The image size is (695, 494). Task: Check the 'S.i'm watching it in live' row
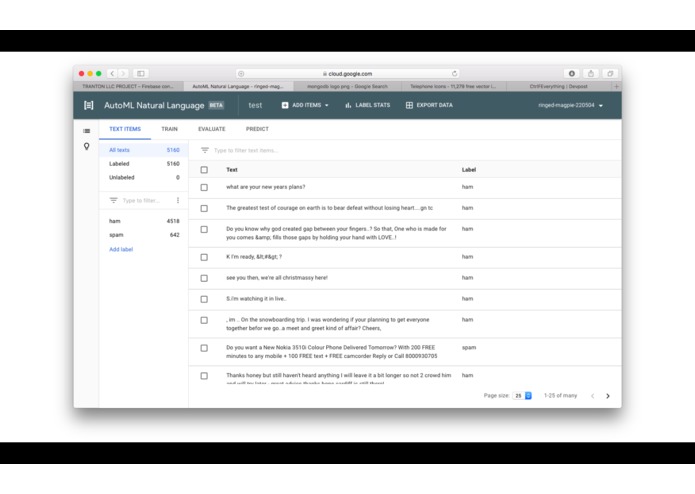204,299
